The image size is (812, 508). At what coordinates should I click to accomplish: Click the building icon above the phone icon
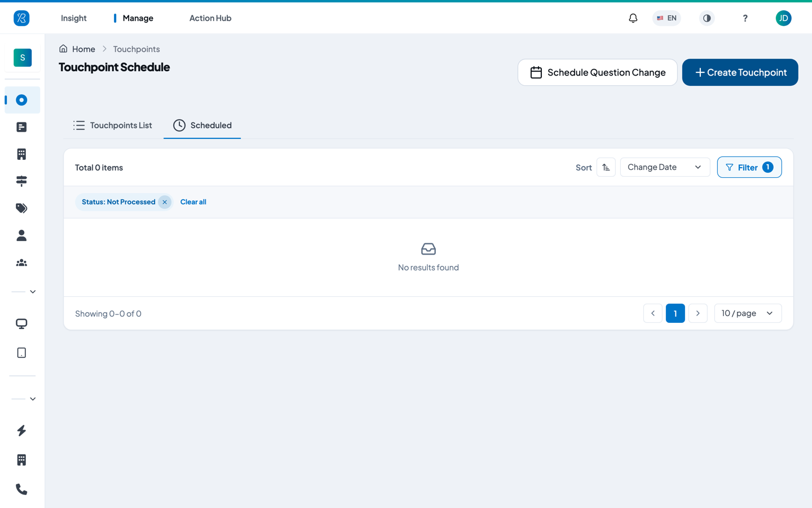coord(21,460)
